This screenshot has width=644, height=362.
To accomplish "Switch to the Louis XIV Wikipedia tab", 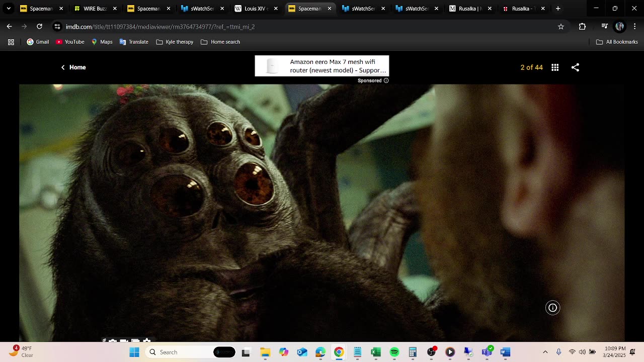I will point(255,9).
